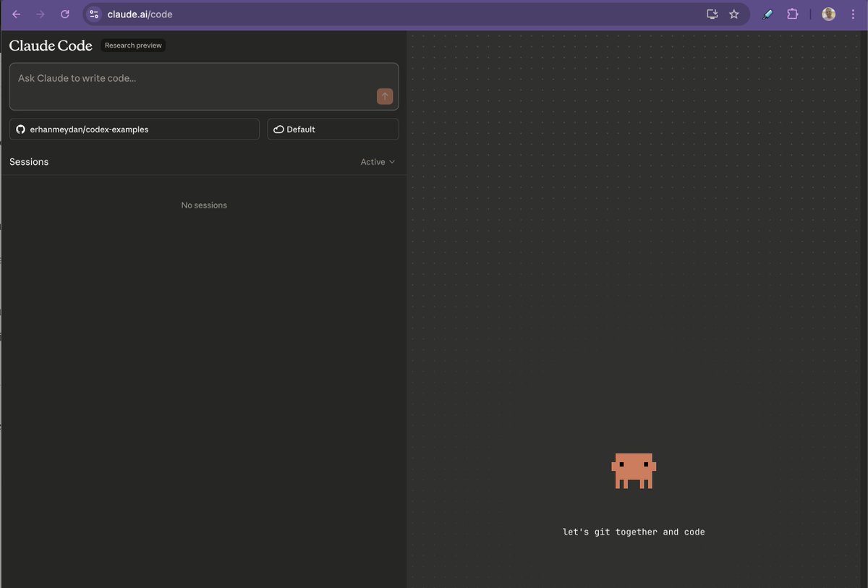Open the erhanmeydan/codex-examples repository selector
The image size is (868, 588).
click(x=135, y=129)
